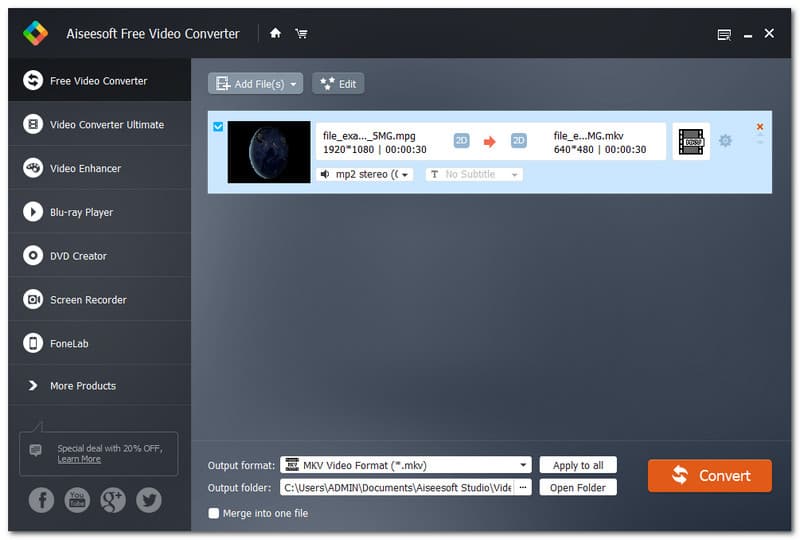Image resolution: width=800 pixels, height=540 pixels.
Task: Open output profile settings gear icon
Action: (725, 141)
